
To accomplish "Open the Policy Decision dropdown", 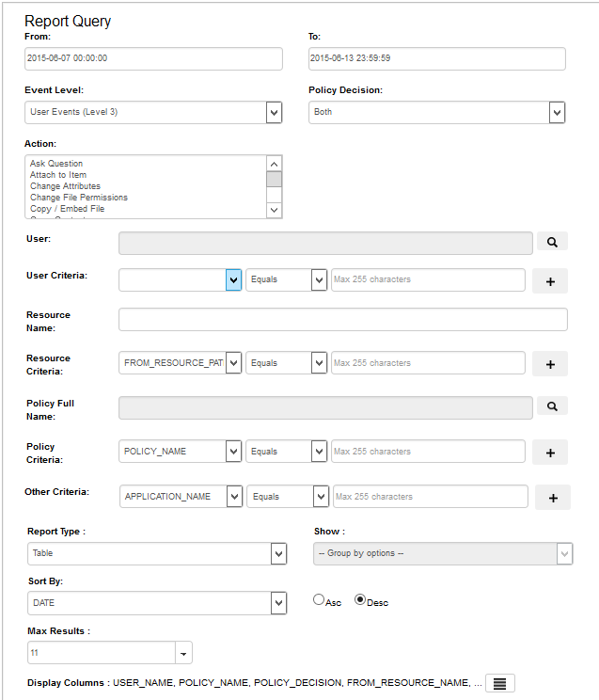I will tap(437, 112).
